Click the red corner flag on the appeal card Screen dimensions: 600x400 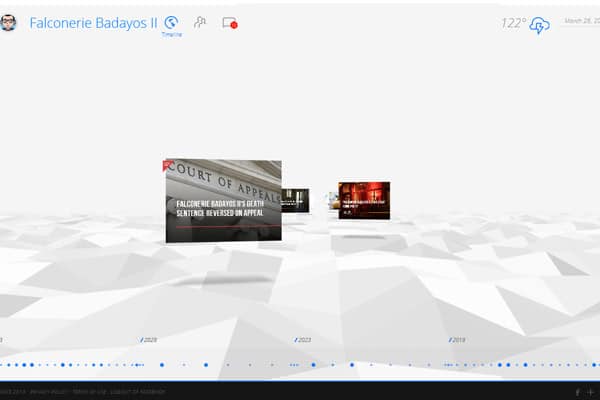167,165
